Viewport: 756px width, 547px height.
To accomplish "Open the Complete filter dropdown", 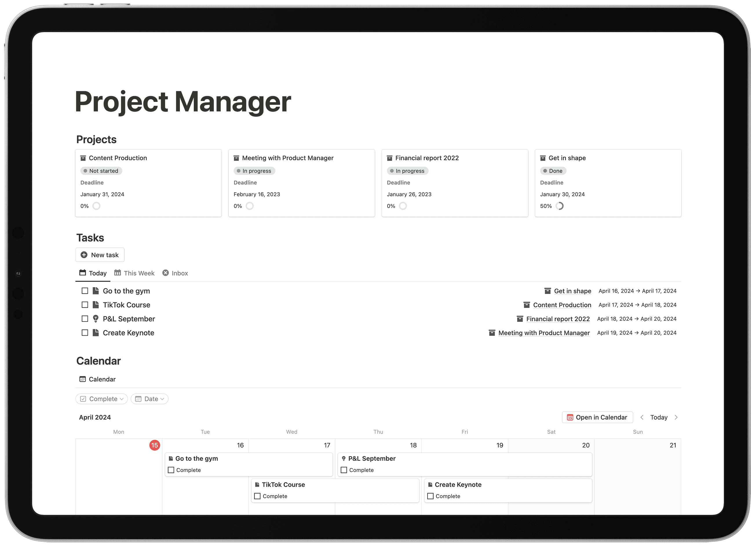I will click(x=102, y=399).
